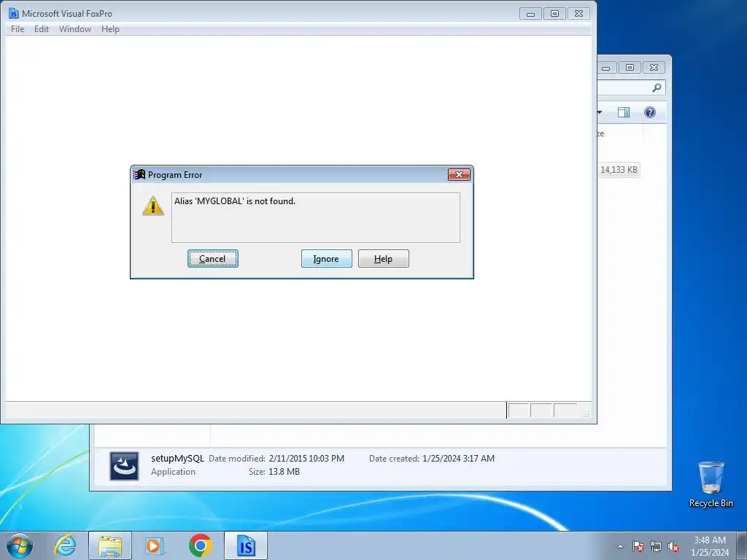The width and height of the screenshot is (747, 560).
Task: Close the Visual FoxPro window
Action: tap(578, 14)
